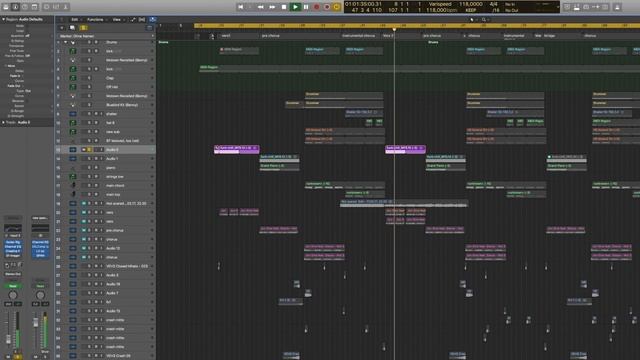Click the timecode position display
Viewport: 640px width, 360px height.
click(363, 4)
